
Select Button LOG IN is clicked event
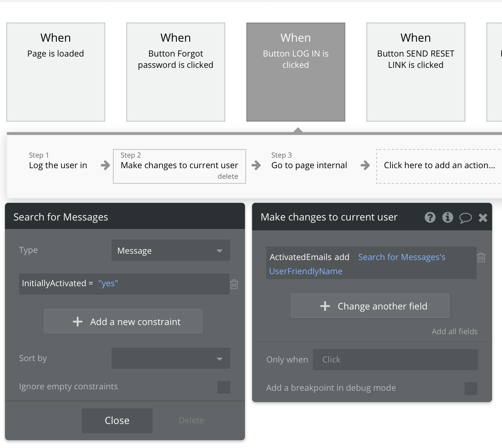pos(296,72)
